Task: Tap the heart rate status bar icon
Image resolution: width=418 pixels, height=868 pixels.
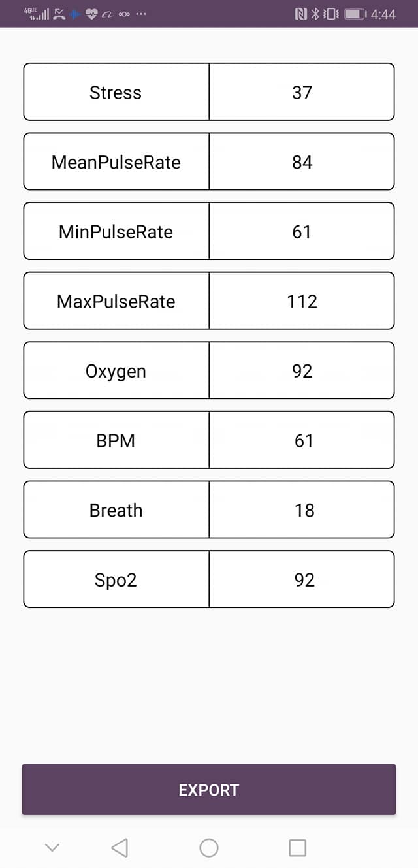Action: point(91,14)
